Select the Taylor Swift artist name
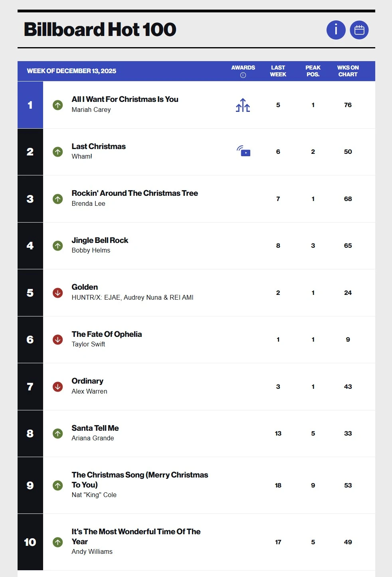 point(88,344)
